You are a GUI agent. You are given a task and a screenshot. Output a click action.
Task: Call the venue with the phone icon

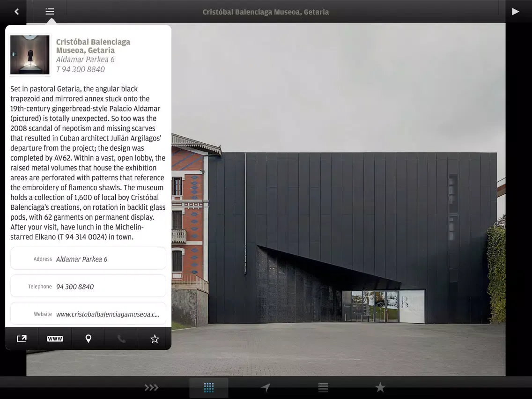pyautogui.click(x=121, y=339)
